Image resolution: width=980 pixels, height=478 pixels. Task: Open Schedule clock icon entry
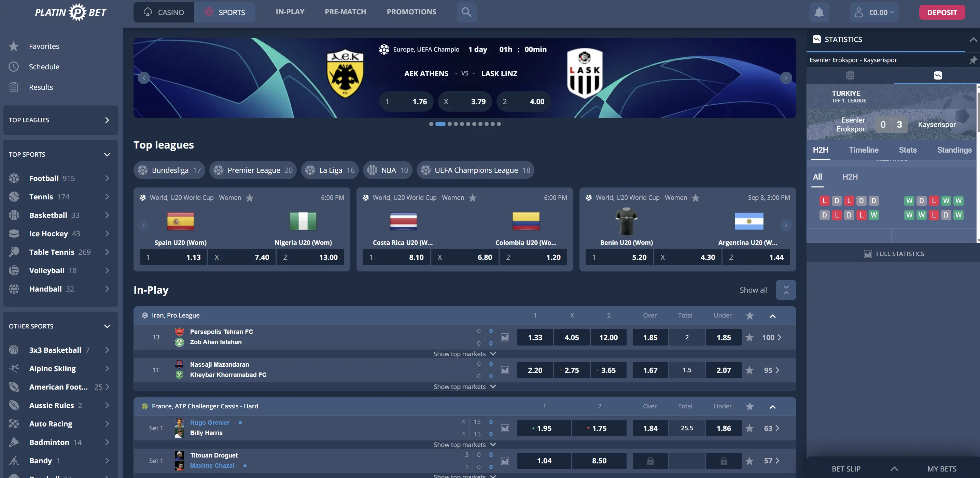click(x=14, y=67)
